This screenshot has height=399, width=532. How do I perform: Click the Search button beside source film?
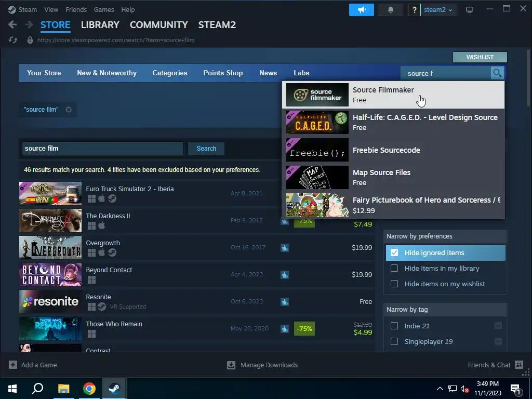(206, 148)
